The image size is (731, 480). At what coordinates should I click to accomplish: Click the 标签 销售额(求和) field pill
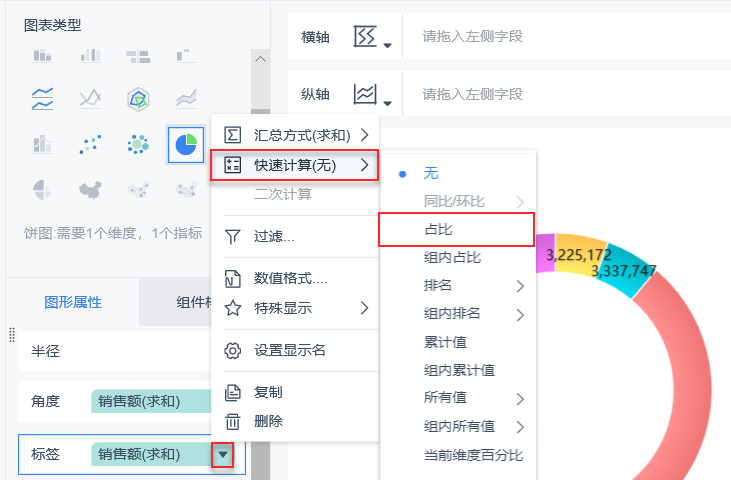coord(151,454)
